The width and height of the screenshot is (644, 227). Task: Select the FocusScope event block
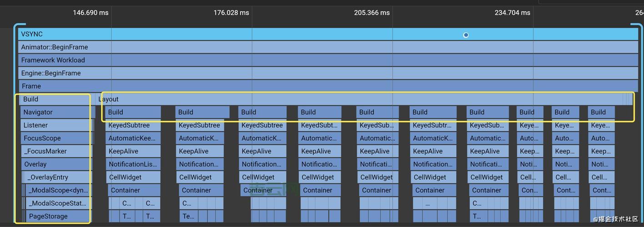click(55, 138)
